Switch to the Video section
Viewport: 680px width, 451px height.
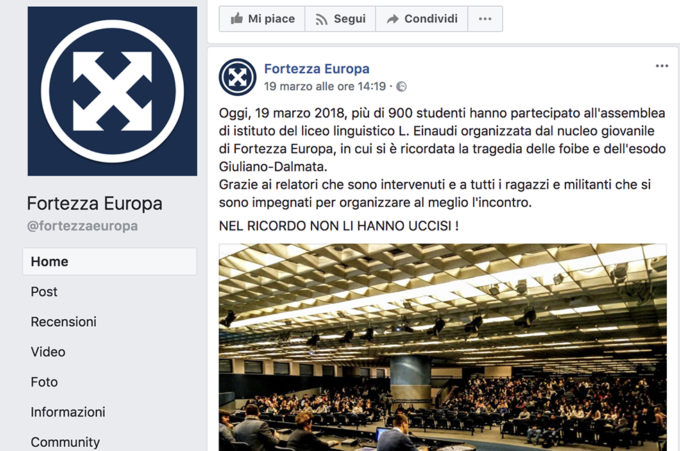point(48,352)
